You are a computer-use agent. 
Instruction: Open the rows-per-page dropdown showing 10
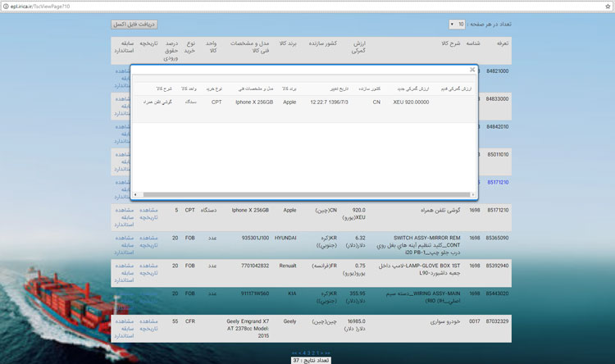[x=458, y=25]
